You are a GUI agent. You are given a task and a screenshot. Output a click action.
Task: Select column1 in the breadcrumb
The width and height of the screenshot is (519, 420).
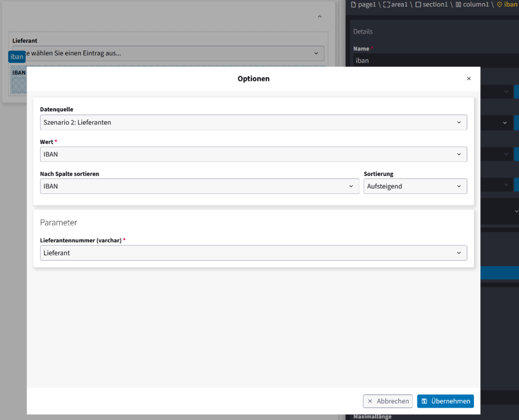pyautogui.click(x=476, y=4)
